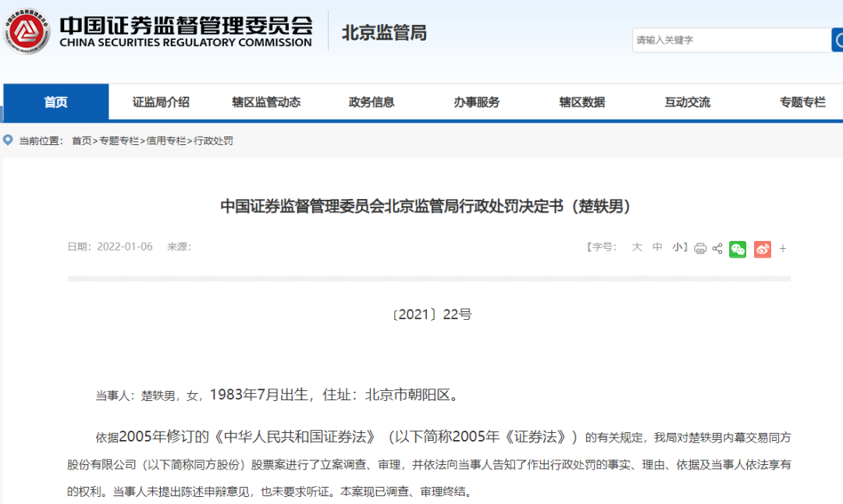Click the paragraph starting 当事人：楚轶男

pos(278,395)
